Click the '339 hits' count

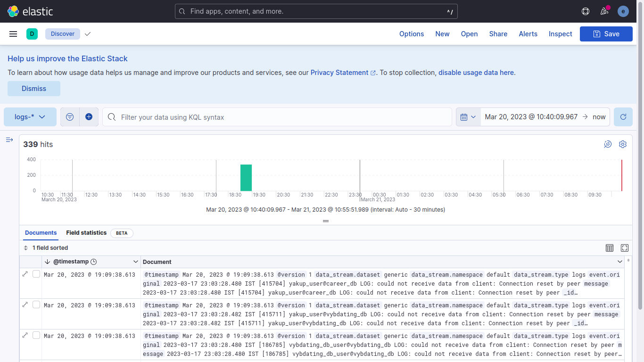click(x=38, y=144)
